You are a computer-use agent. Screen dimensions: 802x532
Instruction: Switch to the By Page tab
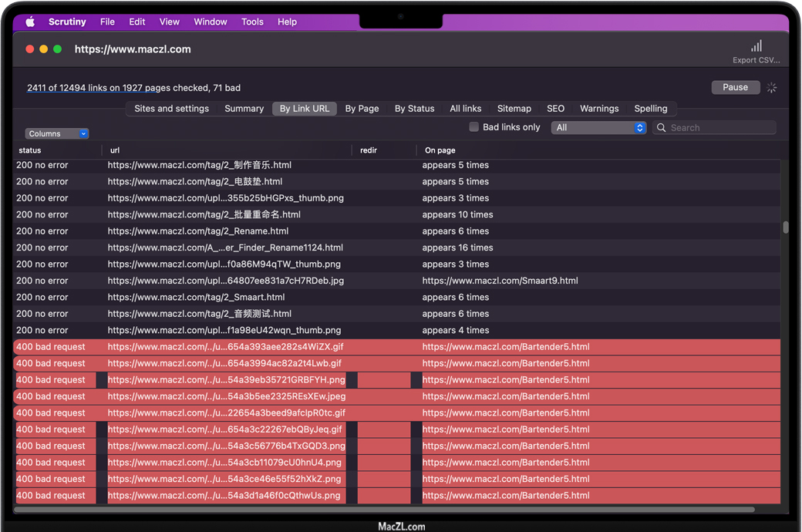point(362,109)
